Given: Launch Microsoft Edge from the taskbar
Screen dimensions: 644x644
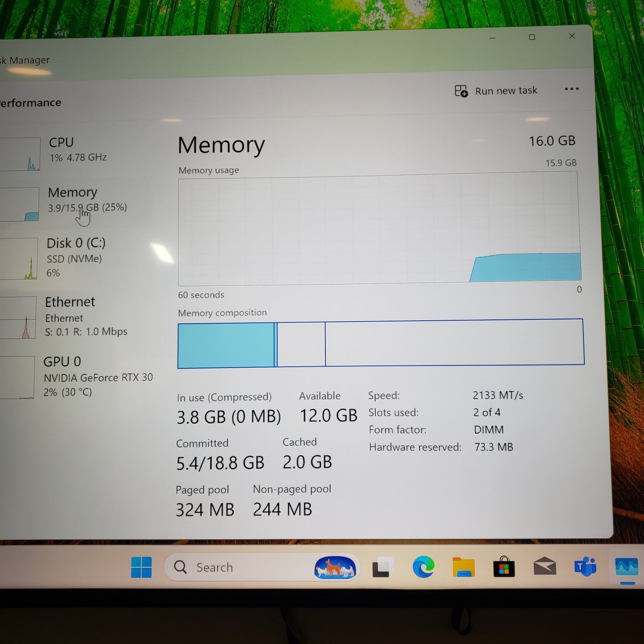Looking at the screenshot, I should click(x=423, y=567).
